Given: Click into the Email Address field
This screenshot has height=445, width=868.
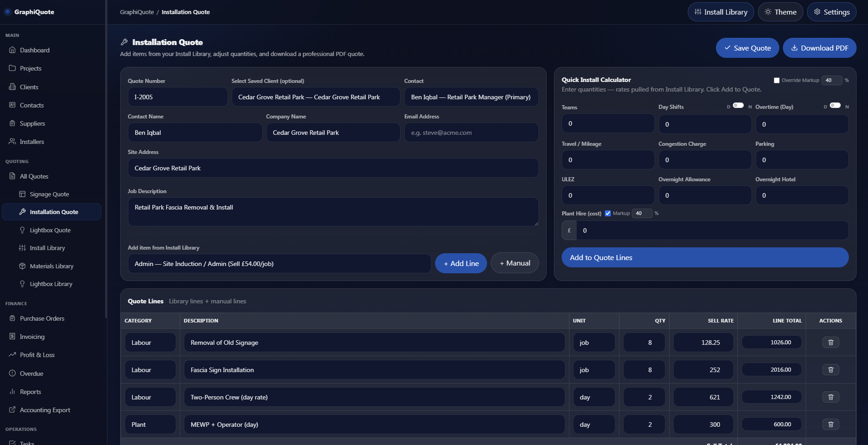Looking at the screenshot, I should (471, 133).
